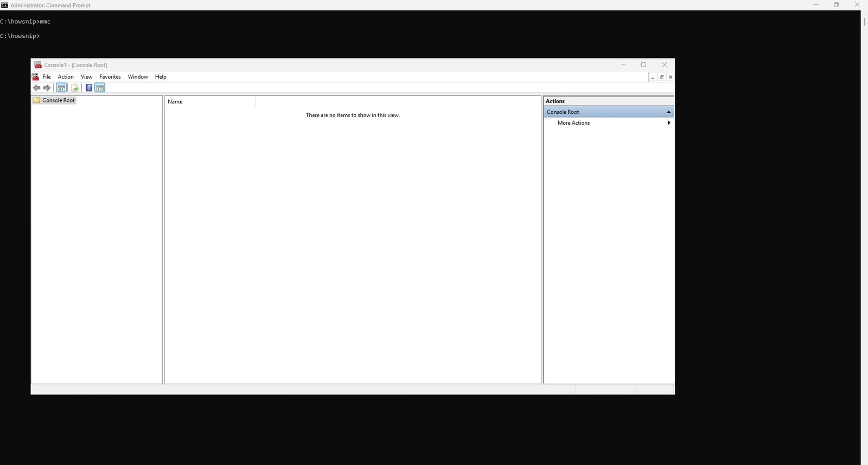868x465 pixels.
Task: Click the Command Prompt vertical scrollbar thumb
Action: point(864,22)
